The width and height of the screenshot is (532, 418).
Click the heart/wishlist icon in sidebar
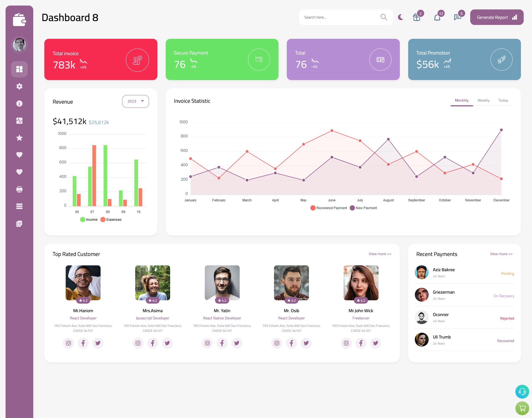point(19,155)
